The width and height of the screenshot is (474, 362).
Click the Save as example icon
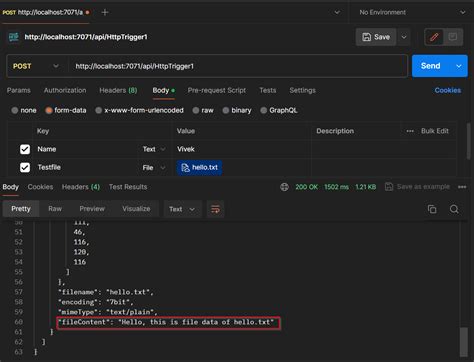[389, 187]
